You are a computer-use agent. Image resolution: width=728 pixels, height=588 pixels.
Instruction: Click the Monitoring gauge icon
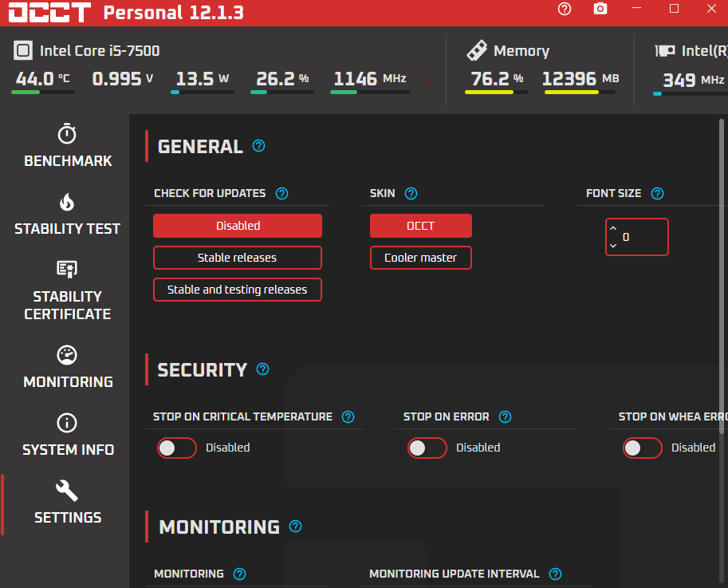point(67,355)
